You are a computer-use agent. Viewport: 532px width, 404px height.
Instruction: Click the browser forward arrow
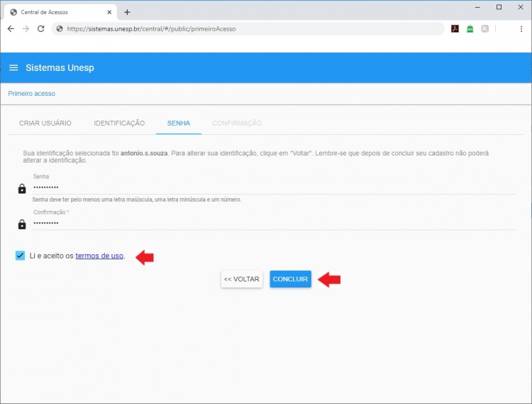coord(26,29)
